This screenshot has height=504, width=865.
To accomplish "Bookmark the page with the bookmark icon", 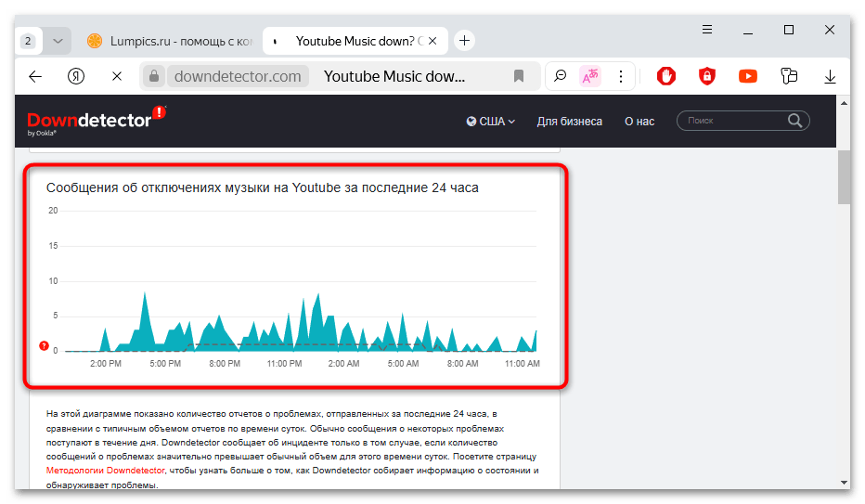I will [519, 76].
